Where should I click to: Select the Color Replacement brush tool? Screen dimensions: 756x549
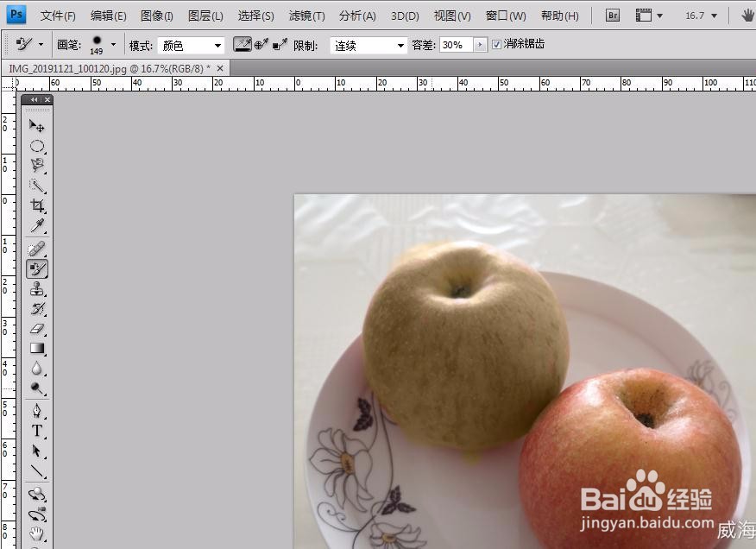(36, 268)
